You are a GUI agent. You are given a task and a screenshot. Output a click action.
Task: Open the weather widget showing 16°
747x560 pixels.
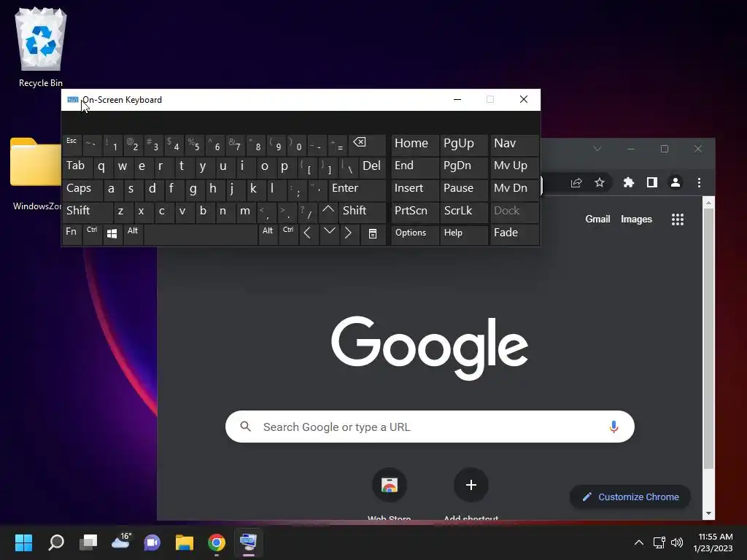pos(120,542)
